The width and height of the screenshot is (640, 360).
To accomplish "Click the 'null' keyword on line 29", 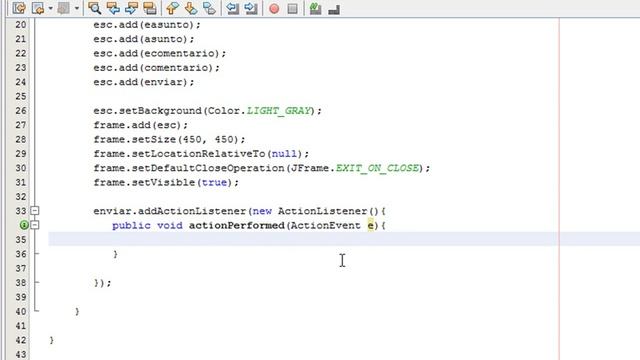I will (284, 154).
